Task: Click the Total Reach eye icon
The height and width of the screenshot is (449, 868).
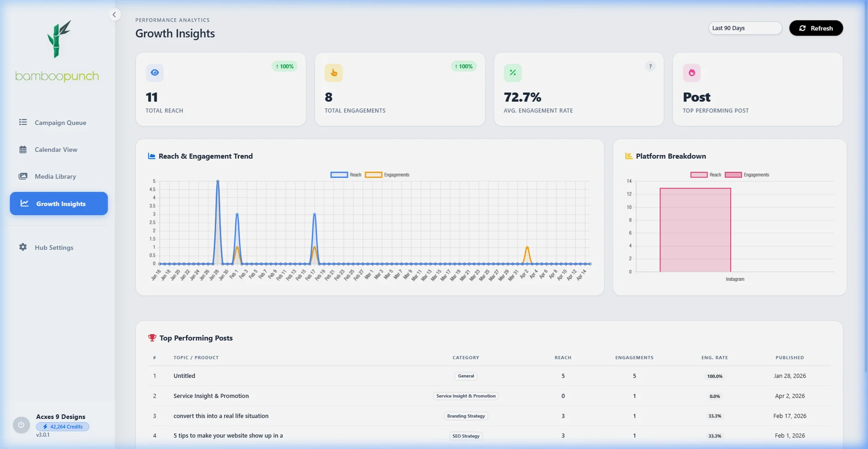Action: [155, 73]
